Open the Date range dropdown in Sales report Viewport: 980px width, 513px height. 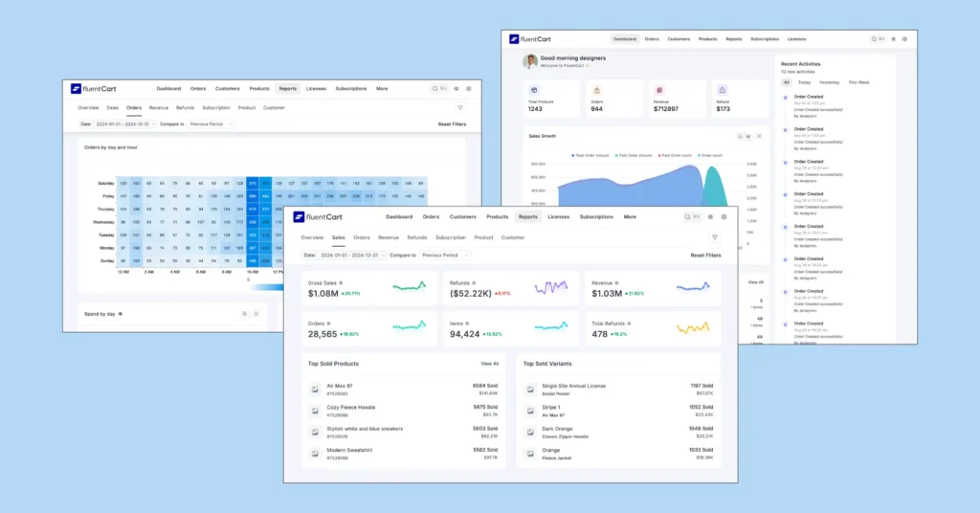tap(350, 256)
